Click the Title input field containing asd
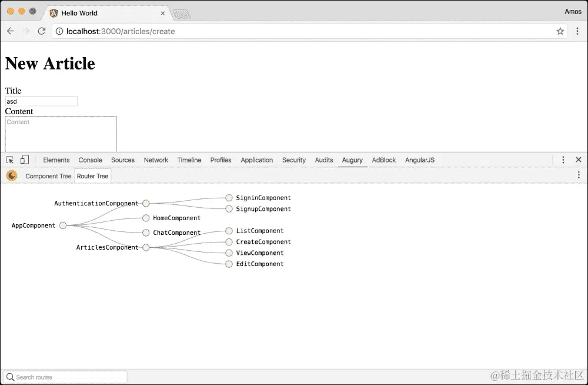This screenshot has height=385, width=588. [x=41, y=101]
